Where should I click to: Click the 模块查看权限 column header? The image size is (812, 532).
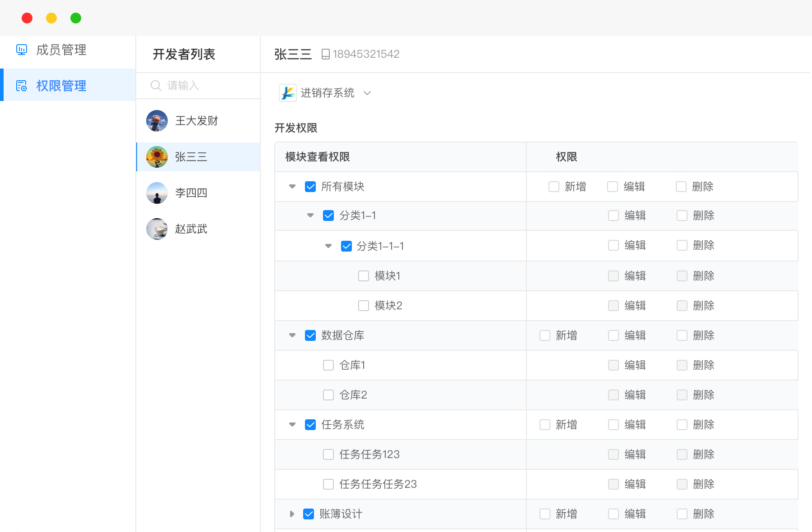318,157
